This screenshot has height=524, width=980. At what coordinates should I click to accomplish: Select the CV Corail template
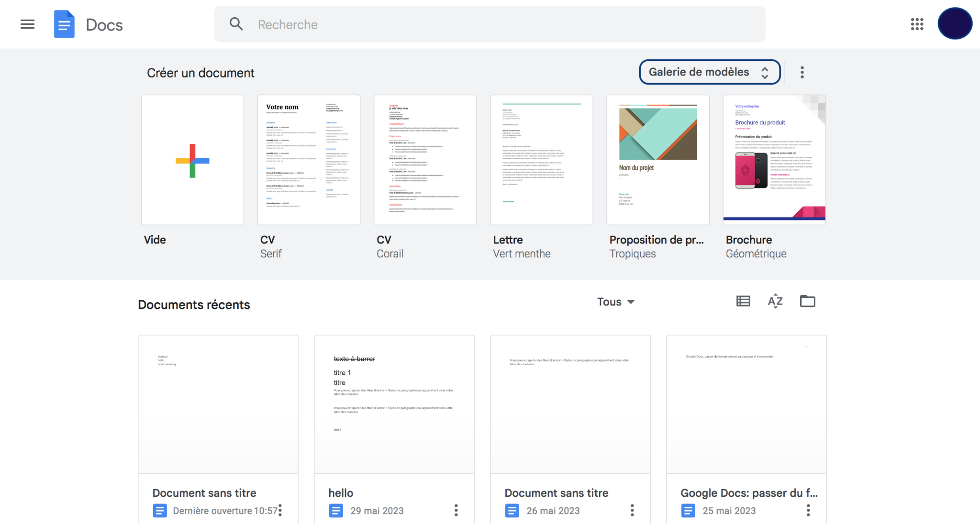click(425, 160)
